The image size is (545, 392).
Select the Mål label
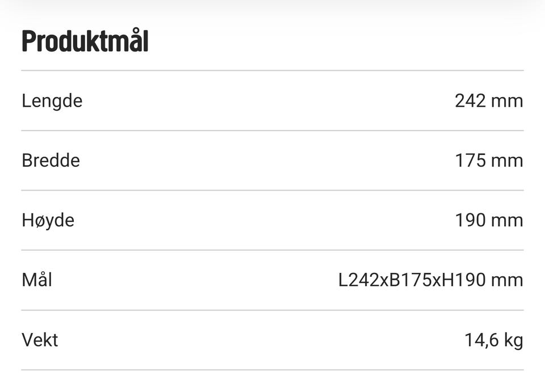(x=37, y=280)
